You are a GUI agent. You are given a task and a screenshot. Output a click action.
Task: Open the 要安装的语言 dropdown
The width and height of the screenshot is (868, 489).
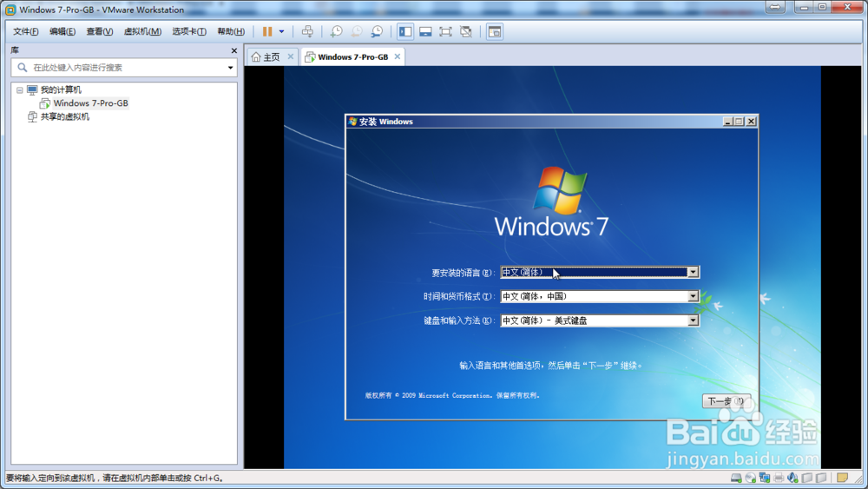693,272
